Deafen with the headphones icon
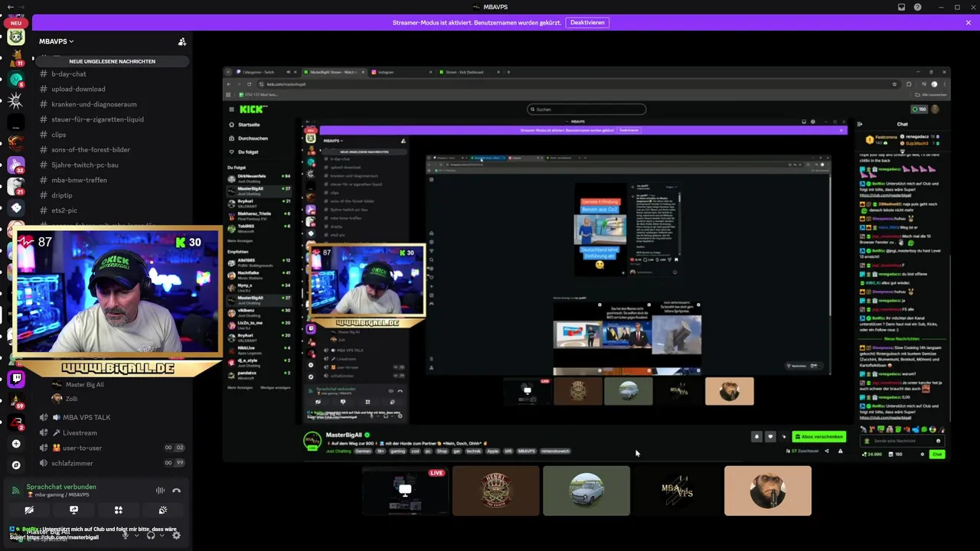Image resolution: width=980 pixels, height=551 pixels. [x=151, y=535]
